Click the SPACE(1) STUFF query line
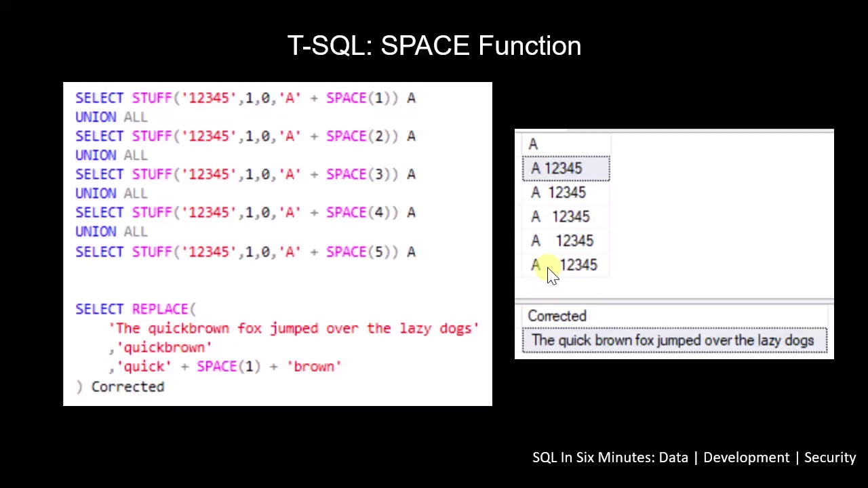 click(245, 98)
